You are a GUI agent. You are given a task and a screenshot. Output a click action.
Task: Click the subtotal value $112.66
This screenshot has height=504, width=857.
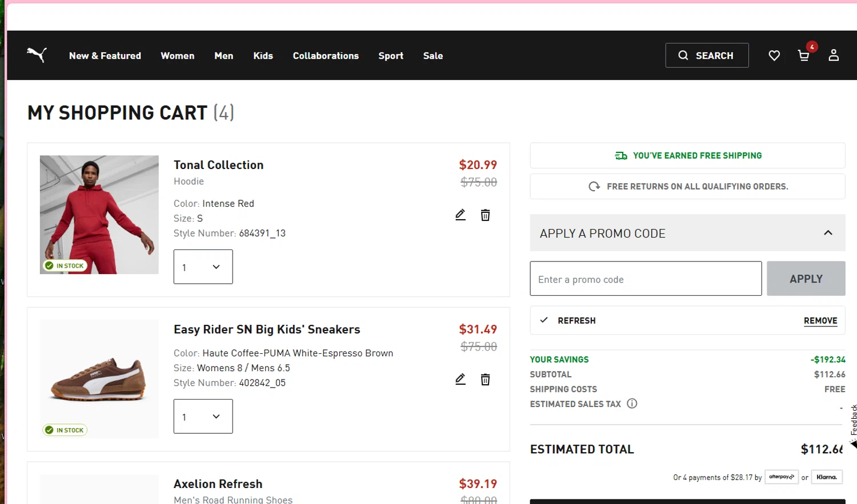point(830,374)
